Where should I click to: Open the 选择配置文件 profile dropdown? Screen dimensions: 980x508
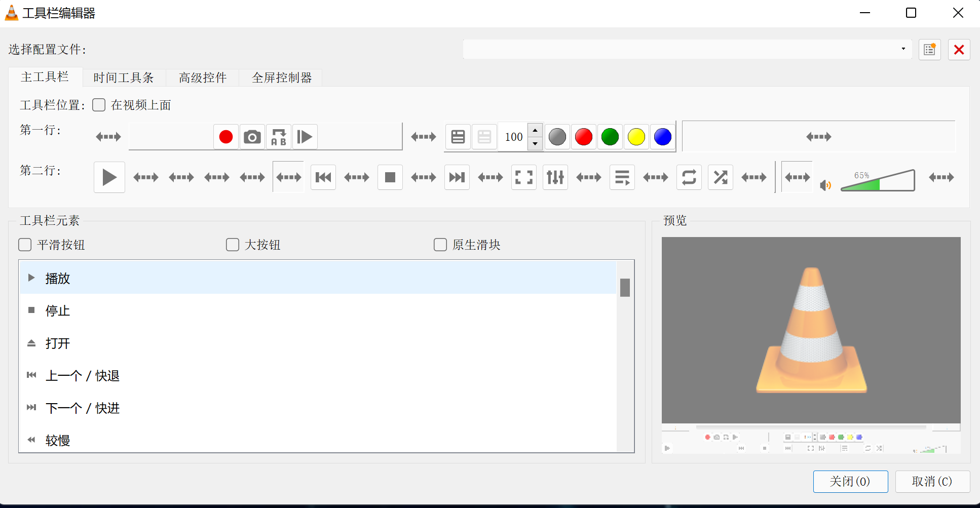click(x=687, y=49)
